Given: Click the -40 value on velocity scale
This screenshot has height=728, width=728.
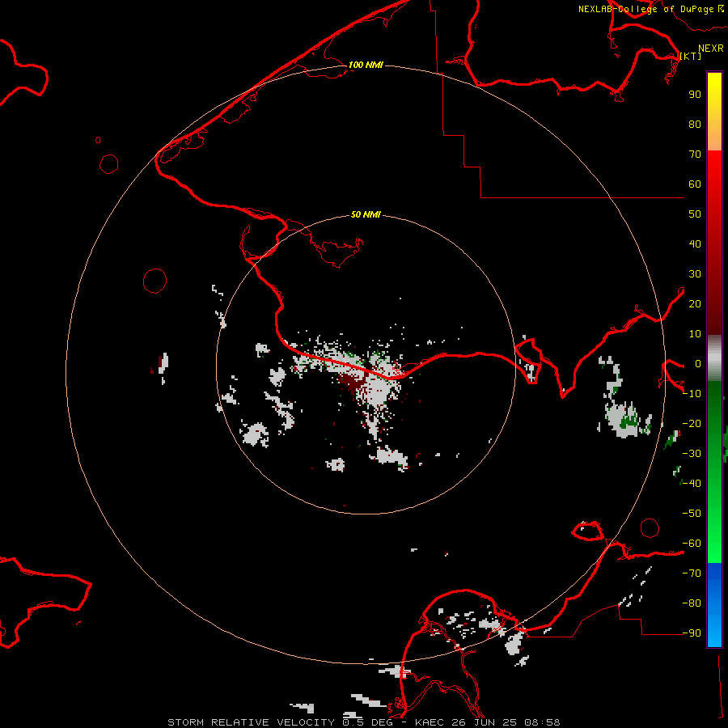Looking at the screenshot, I should coord(692,484).
